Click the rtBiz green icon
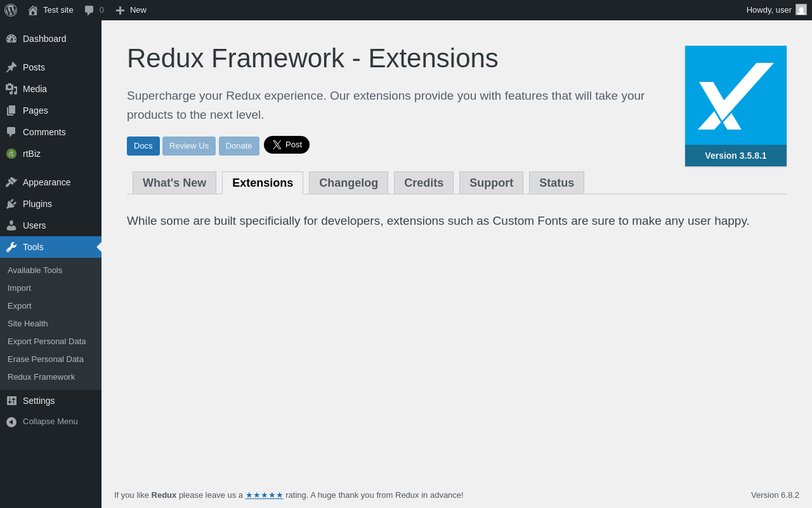The width and height of the screenshot is (812, 508). click(11, 154)
